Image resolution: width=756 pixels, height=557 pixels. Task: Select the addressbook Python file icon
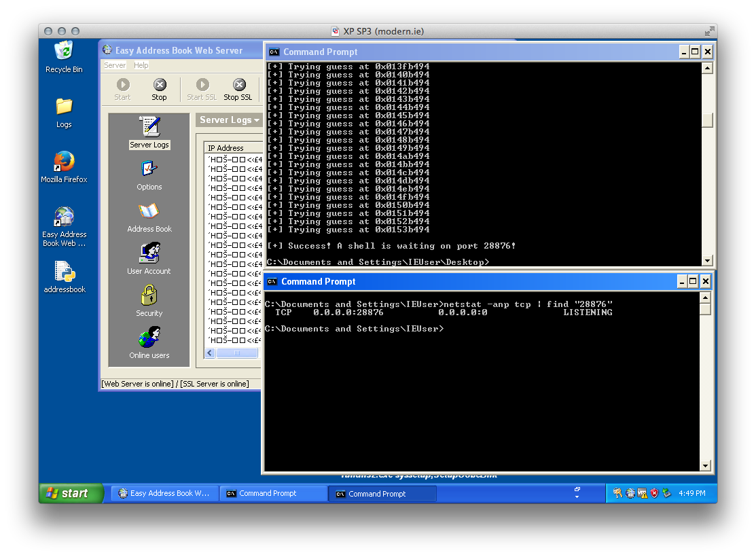(64, 277)
